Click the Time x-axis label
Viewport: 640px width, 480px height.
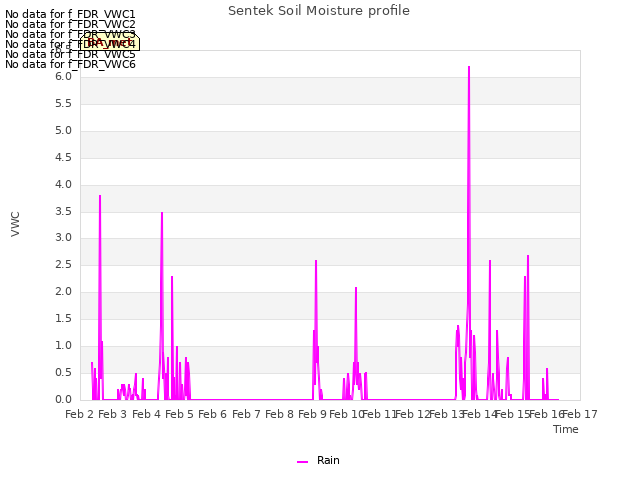tap(566, 429)
